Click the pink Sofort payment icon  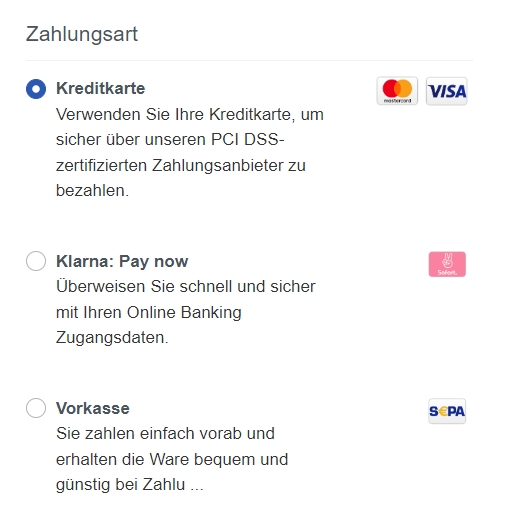pos(447,264)
